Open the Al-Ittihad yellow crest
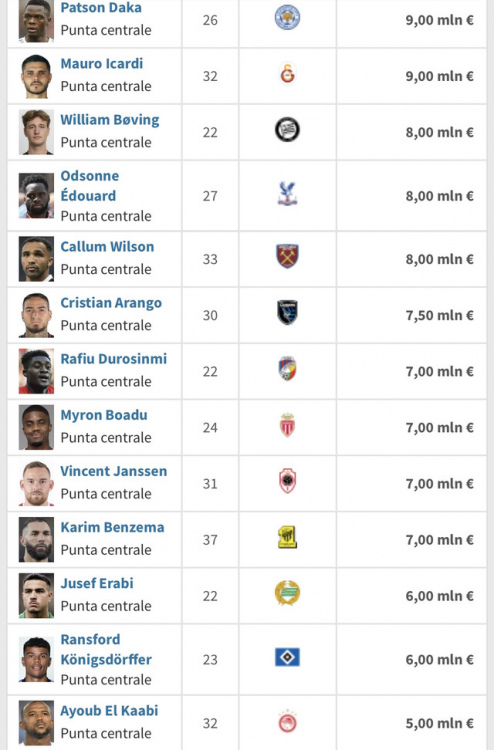Screen dimensions: 494x750 click(x=287, y=537)
